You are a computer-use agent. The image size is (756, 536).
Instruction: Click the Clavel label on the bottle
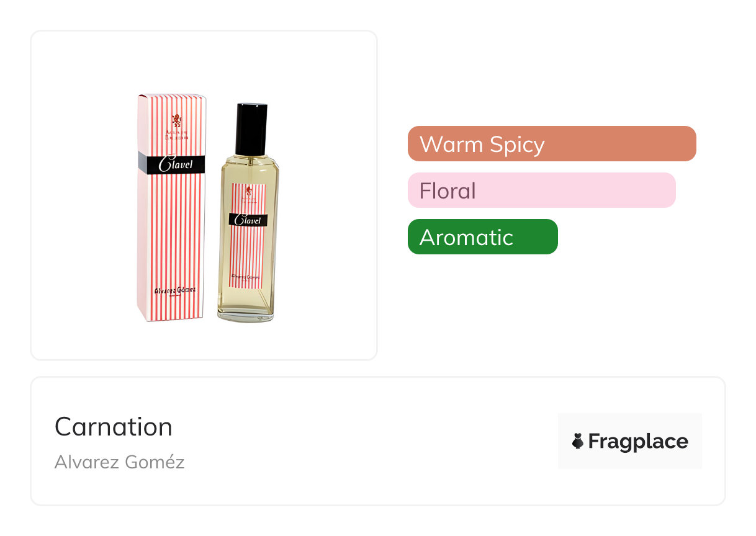click(x=248, y=219)
